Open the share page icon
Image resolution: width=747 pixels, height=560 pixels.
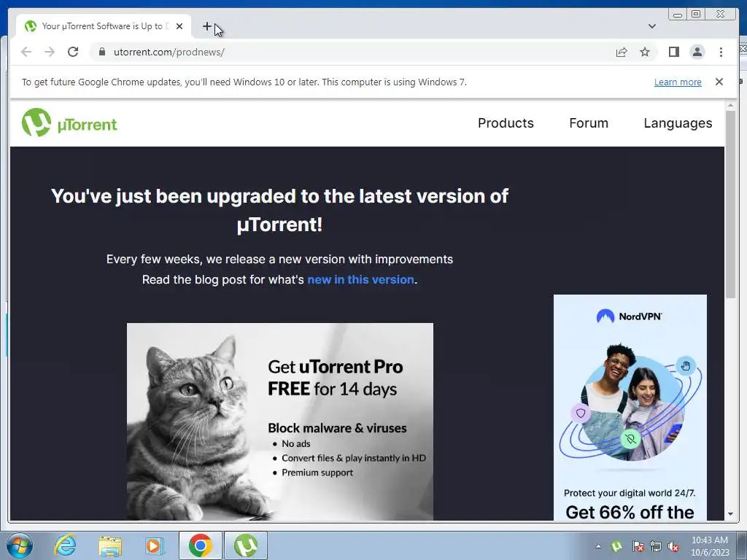622,52
